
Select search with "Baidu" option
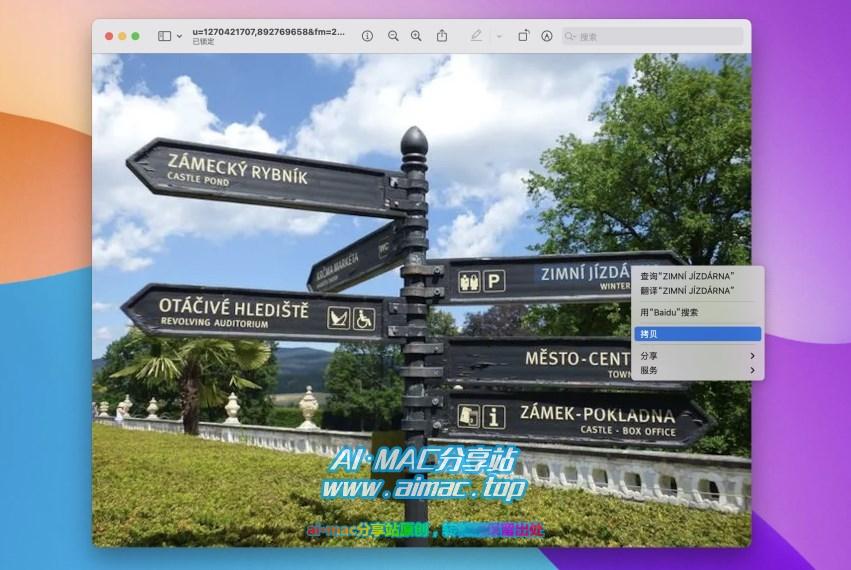coord(697,312)
